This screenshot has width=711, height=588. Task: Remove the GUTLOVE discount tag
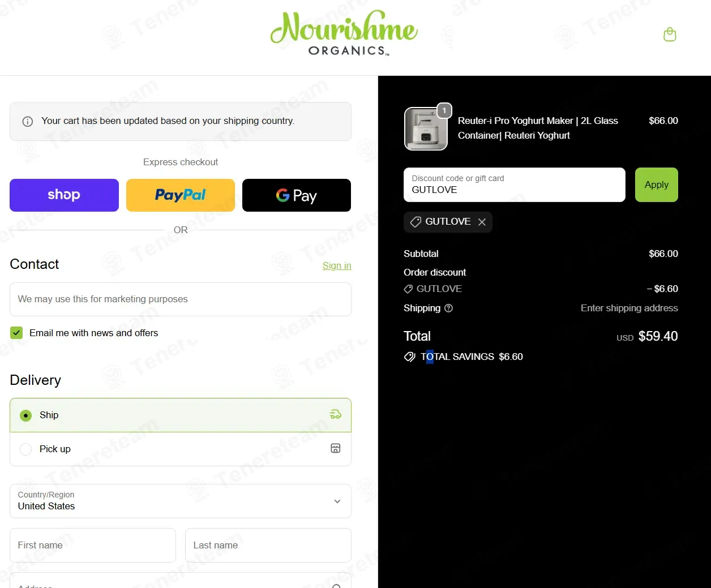(x=482, y=222)
